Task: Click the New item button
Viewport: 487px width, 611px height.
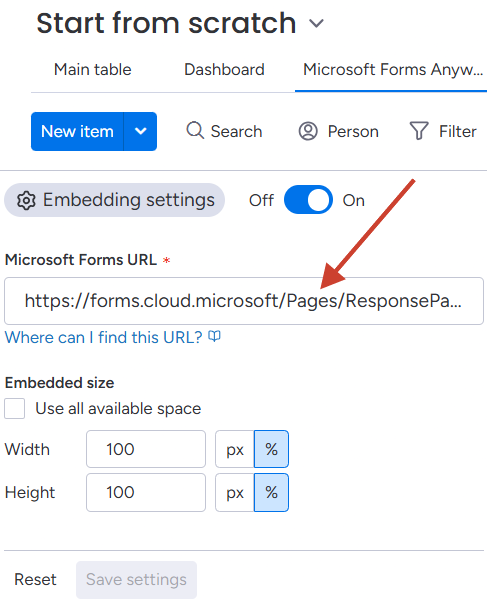Action: point(77,131)
